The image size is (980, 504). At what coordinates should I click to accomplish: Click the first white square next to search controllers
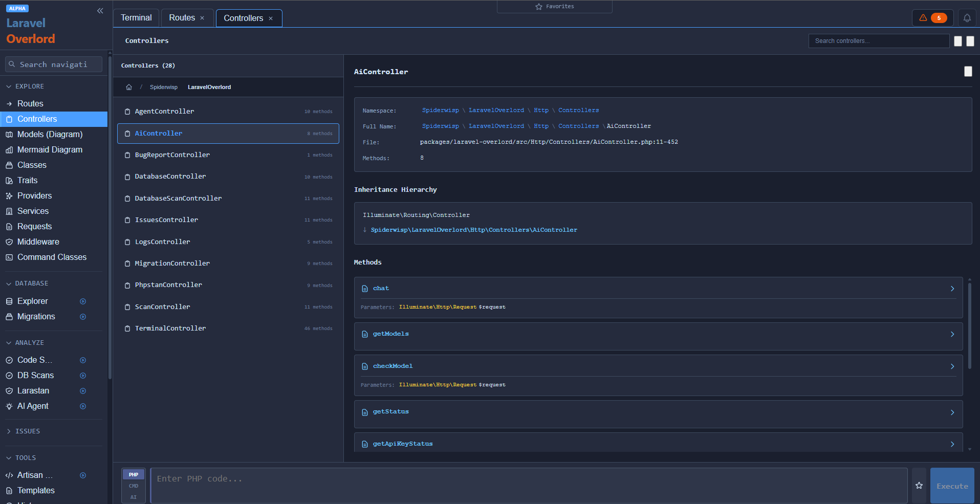[x=958, y=41]
